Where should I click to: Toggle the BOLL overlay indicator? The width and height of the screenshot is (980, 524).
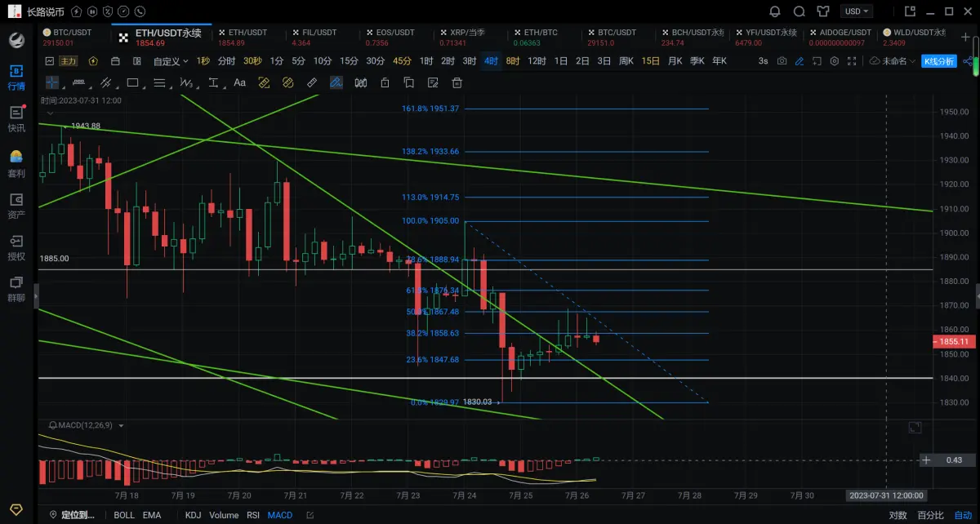pos(124,515)
